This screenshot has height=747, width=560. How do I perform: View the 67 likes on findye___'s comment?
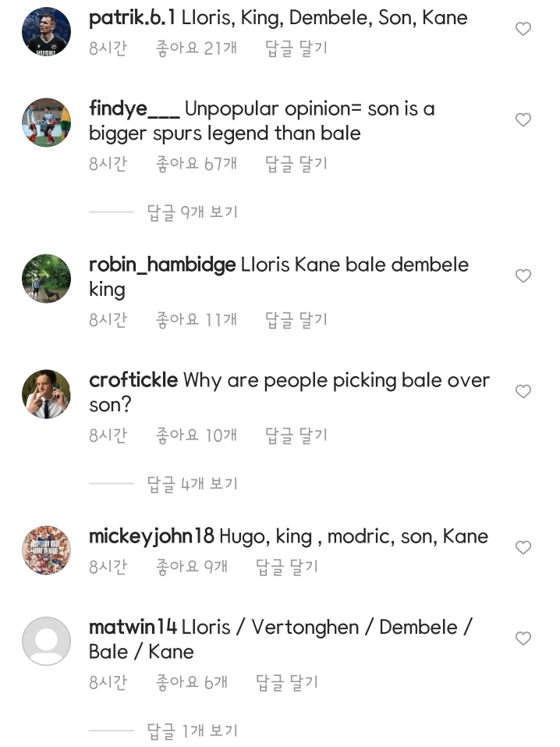(x=197, y=164)
